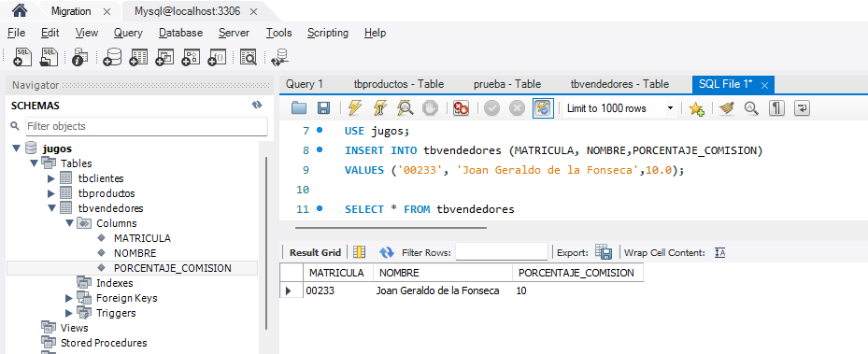
Task: Expand the tbclientes table
Action: click(x=51, y=178)
